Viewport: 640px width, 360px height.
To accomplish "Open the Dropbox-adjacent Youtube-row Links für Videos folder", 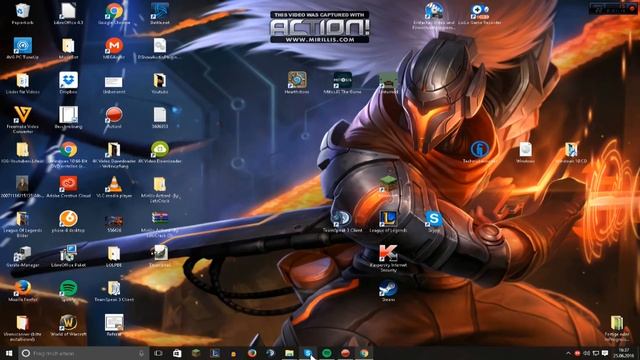I will (x=22, y=83).
